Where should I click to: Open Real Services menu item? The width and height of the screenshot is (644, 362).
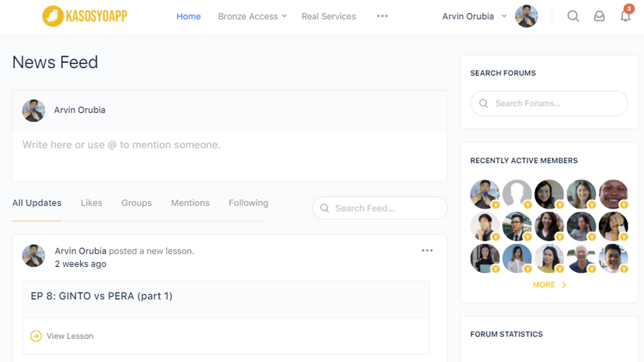(328, 16)
